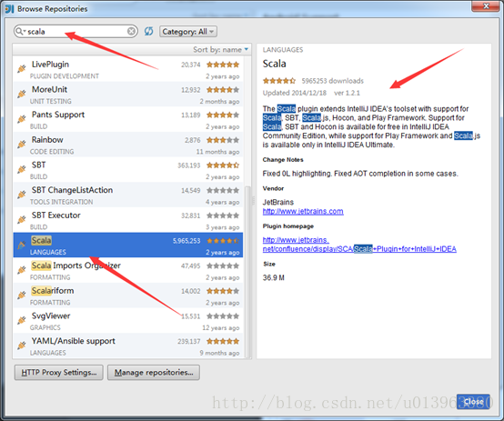The height and width of the screenshot is (421, 504).
Task: Open Manage repositories dialog
Action: pos(154,373)
